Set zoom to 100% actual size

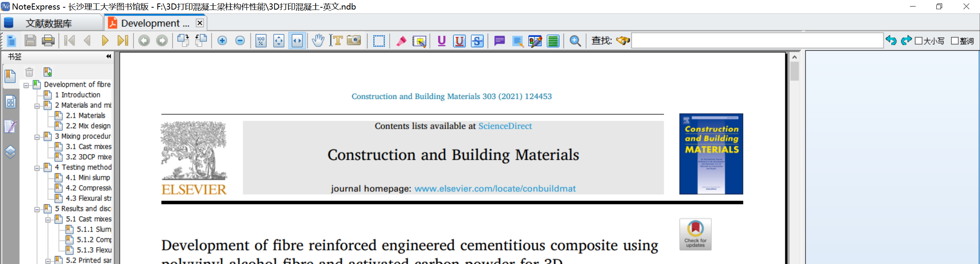(x=261, y=41)
